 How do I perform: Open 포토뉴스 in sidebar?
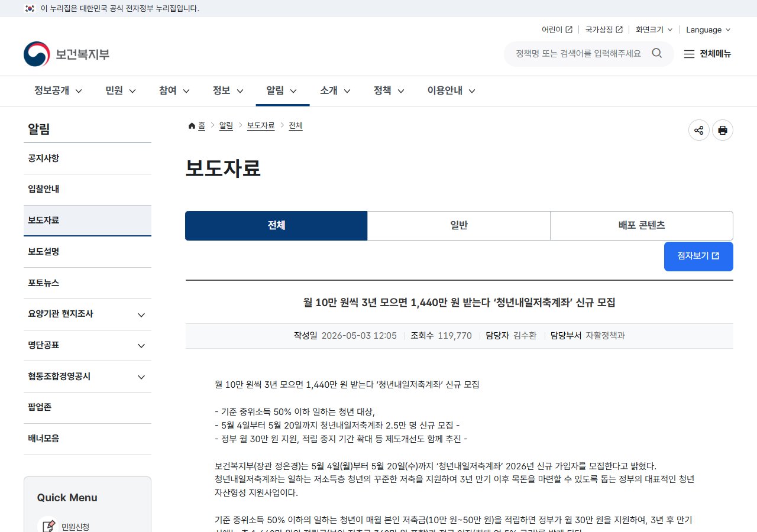tap(88, 283)
